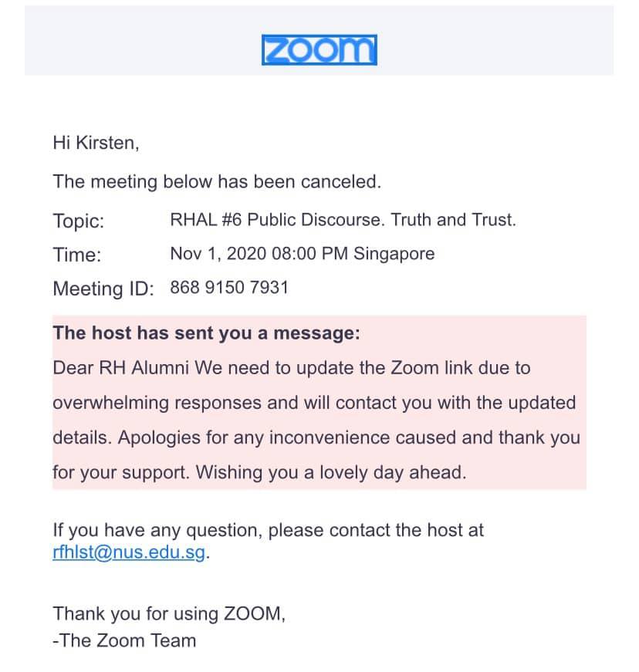639x672 pixels.
Task: Click the "meeting below has been canceled" line
Action: 217,182
